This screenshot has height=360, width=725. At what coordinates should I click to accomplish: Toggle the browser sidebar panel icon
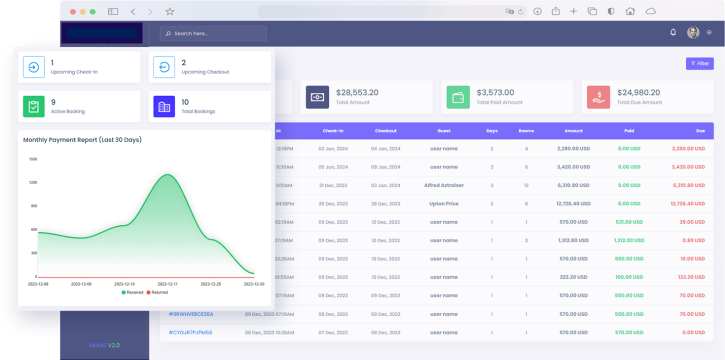[x=113, y=12]
